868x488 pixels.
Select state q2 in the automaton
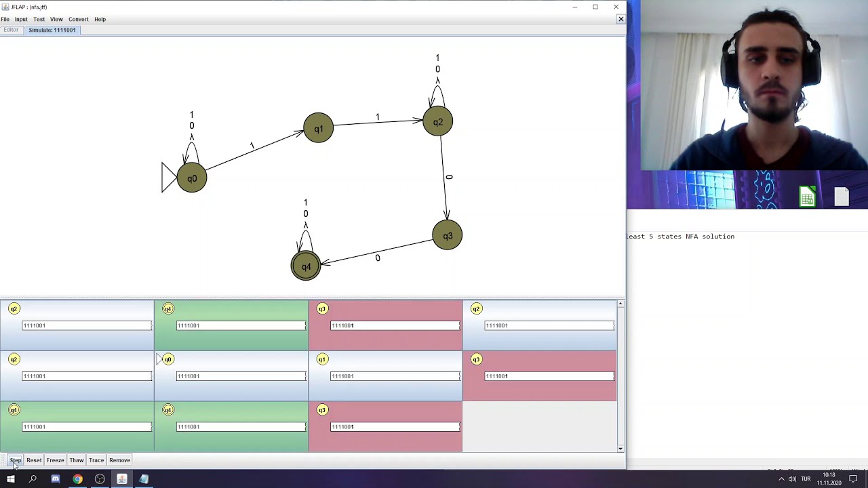tap(438, 122)
